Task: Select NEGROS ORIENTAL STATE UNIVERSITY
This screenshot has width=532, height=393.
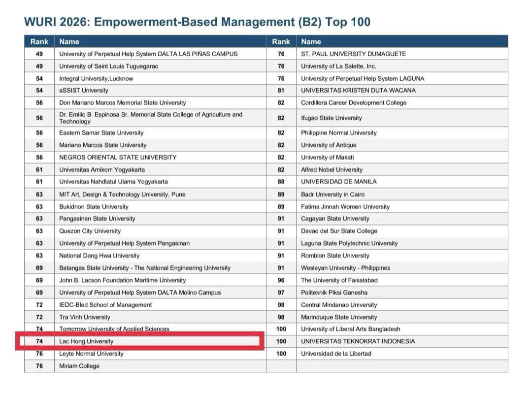Action: 118,157
